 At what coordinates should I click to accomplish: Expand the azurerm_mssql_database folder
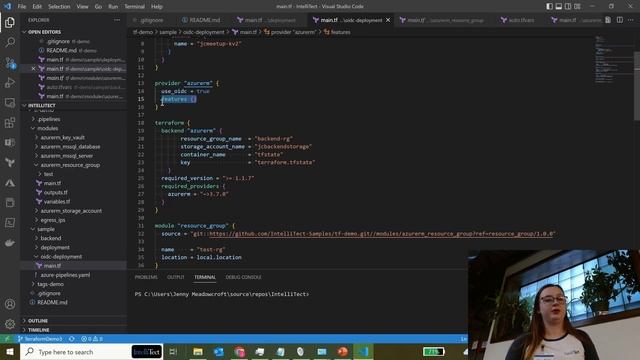pos(70,147)
